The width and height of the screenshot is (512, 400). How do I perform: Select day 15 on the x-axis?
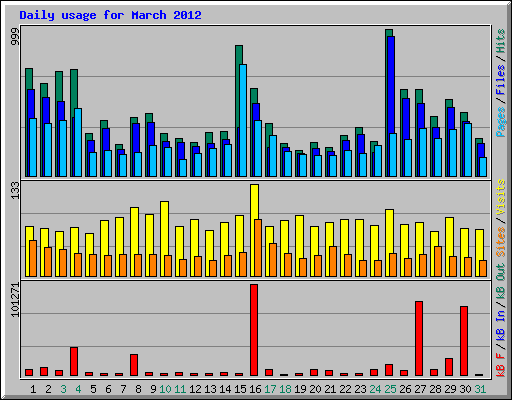[x=240, y=389]
